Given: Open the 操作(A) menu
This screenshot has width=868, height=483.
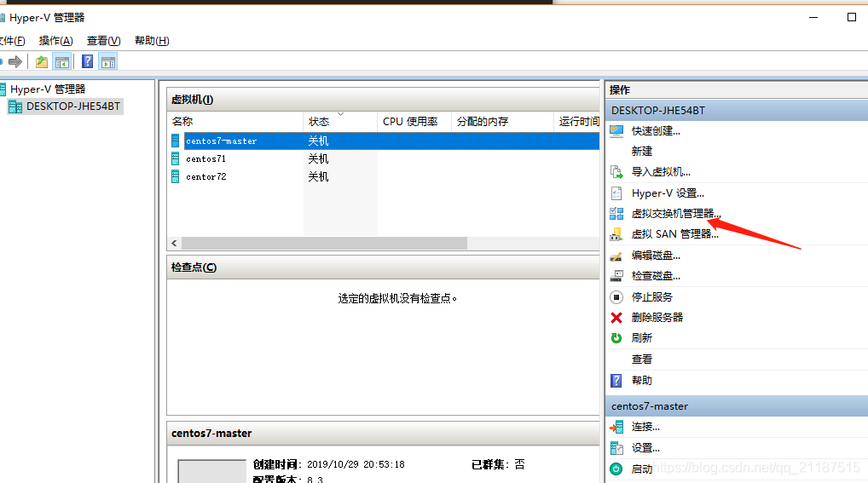Looking at the screenshot, I should (56, 40).
